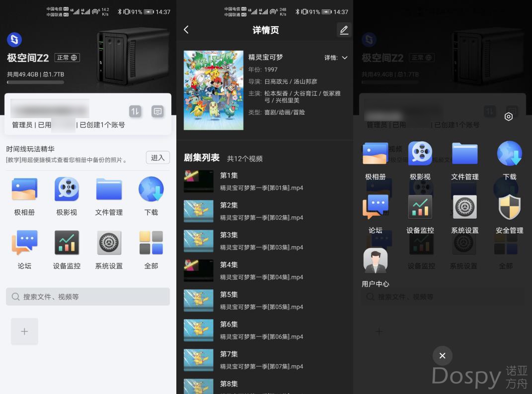This screenshot has height=394, width=532.
Task: Tap the 第5集 video thumbnail
Action: (199, 300)
